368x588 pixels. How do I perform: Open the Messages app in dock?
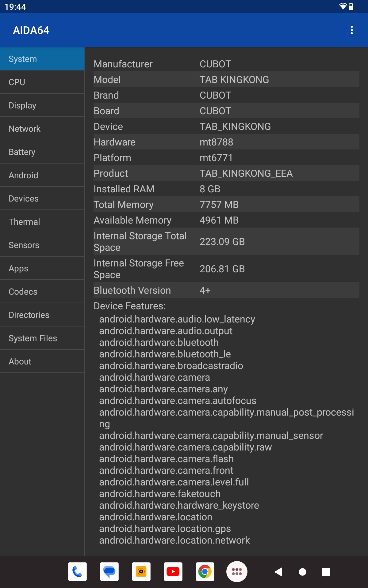(x=109, y=571)
